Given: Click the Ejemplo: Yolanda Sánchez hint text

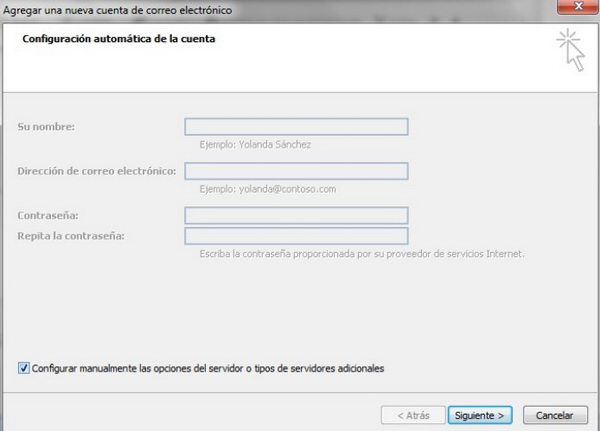Looking at the screenshot, I should coord(255,145).
